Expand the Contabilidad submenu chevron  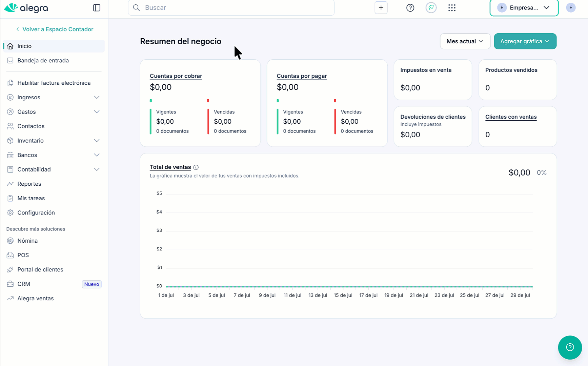pos(97,169)
